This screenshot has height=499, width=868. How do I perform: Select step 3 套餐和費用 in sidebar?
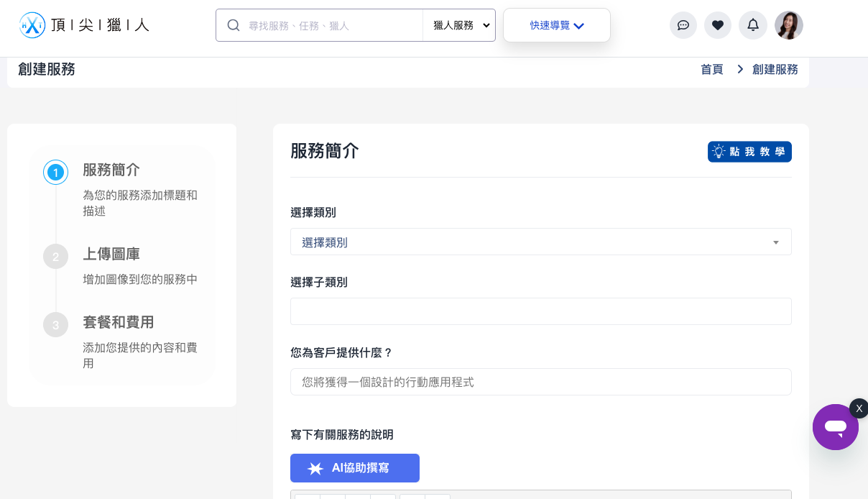tap(119, 322)
